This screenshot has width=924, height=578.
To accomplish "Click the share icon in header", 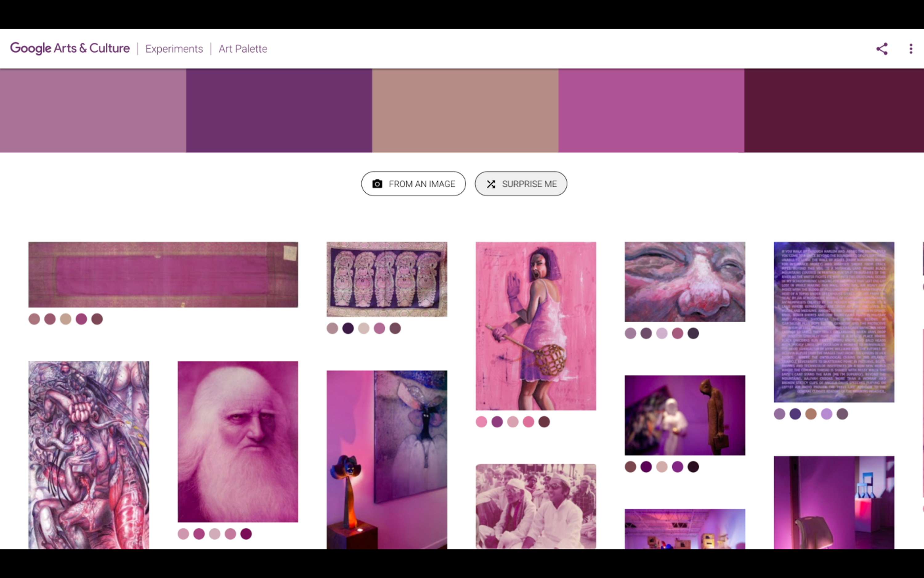I will (881, 48).
